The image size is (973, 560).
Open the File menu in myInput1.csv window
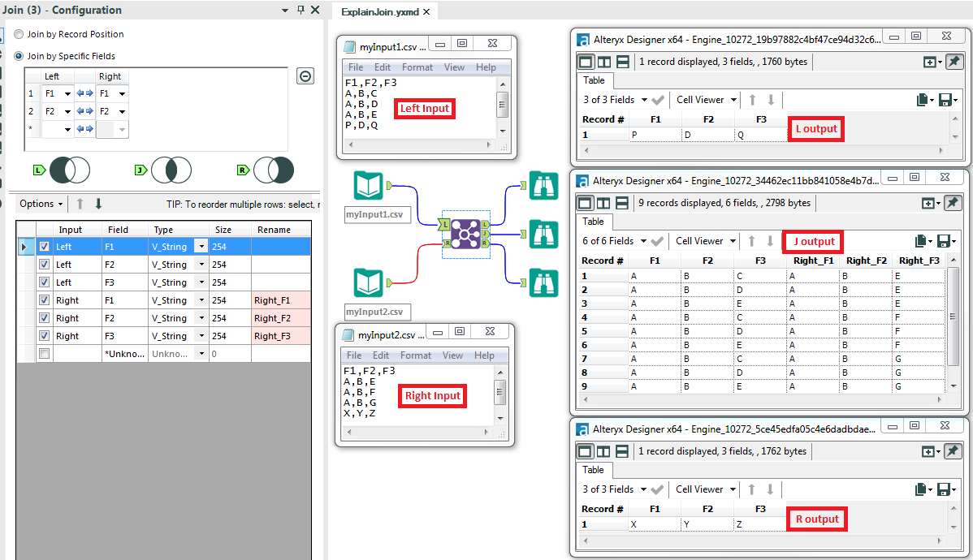(355, 67)
